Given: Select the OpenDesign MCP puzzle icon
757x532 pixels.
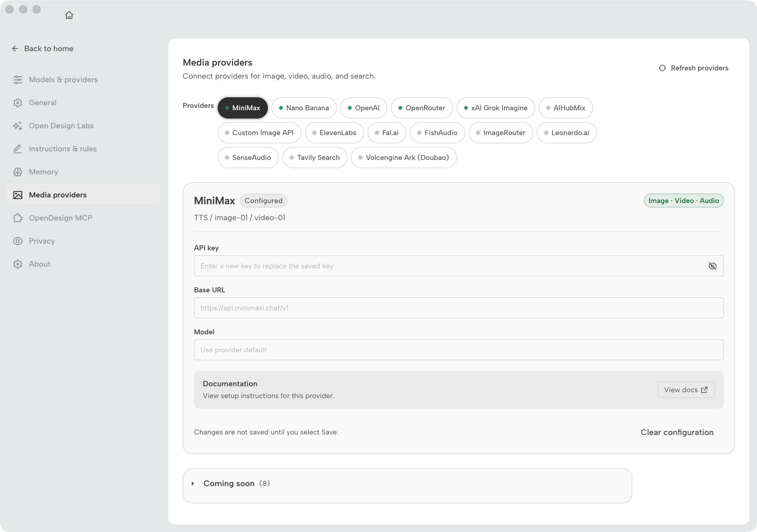Looking at the screenshot, I should 18,218.
